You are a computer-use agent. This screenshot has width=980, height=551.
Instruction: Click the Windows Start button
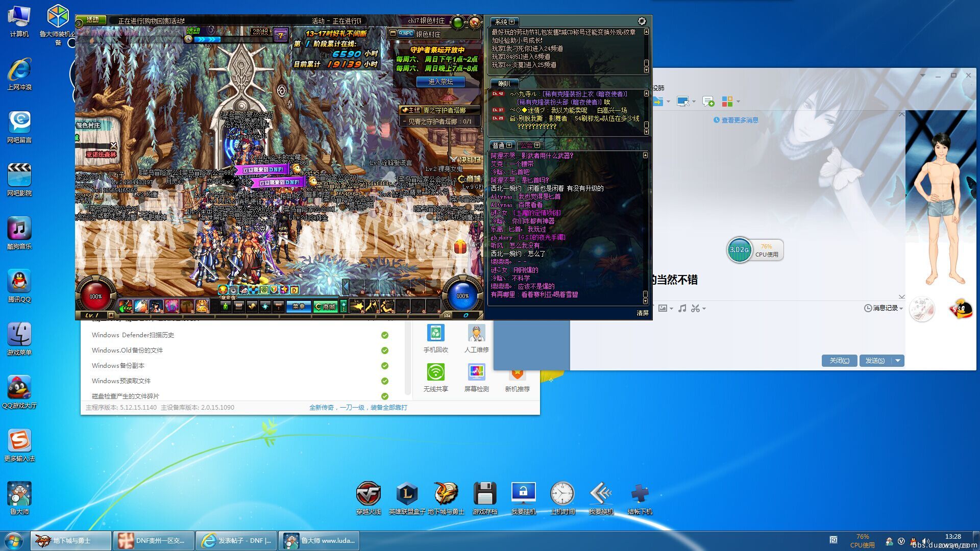pyautogui.click(x=14, y=541)
